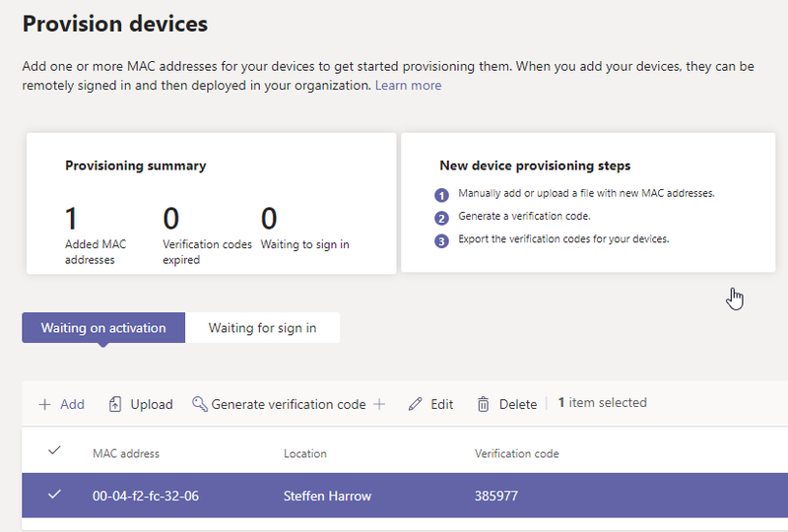
Task: Sort by MAC address column header
Action: coord(126,453)
